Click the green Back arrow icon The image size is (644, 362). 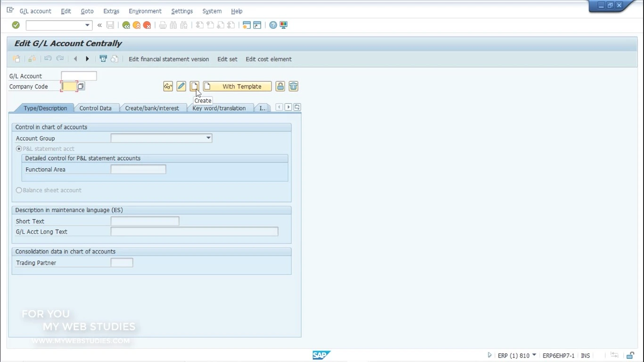click(x=126, y=25)
